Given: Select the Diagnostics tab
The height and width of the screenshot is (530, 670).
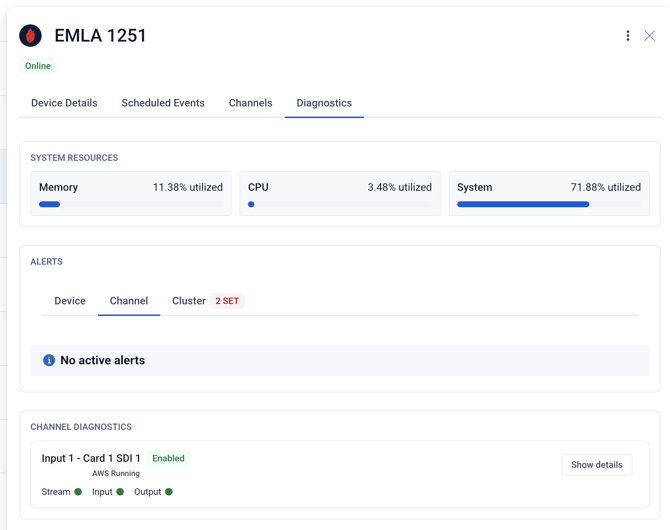Looking at the screenshot, I should (324, 103).
